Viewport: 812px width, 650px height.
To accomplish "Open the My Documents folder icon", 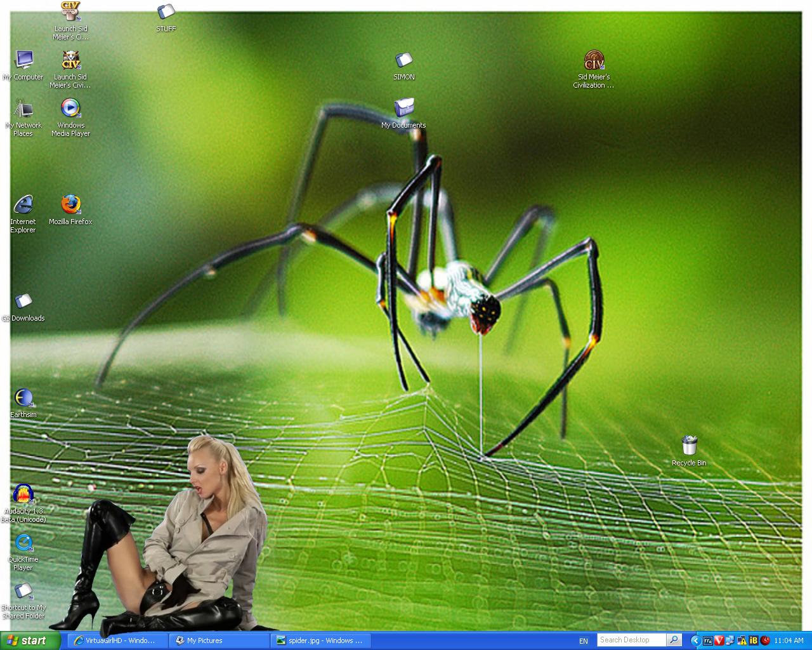I will 403,109.
